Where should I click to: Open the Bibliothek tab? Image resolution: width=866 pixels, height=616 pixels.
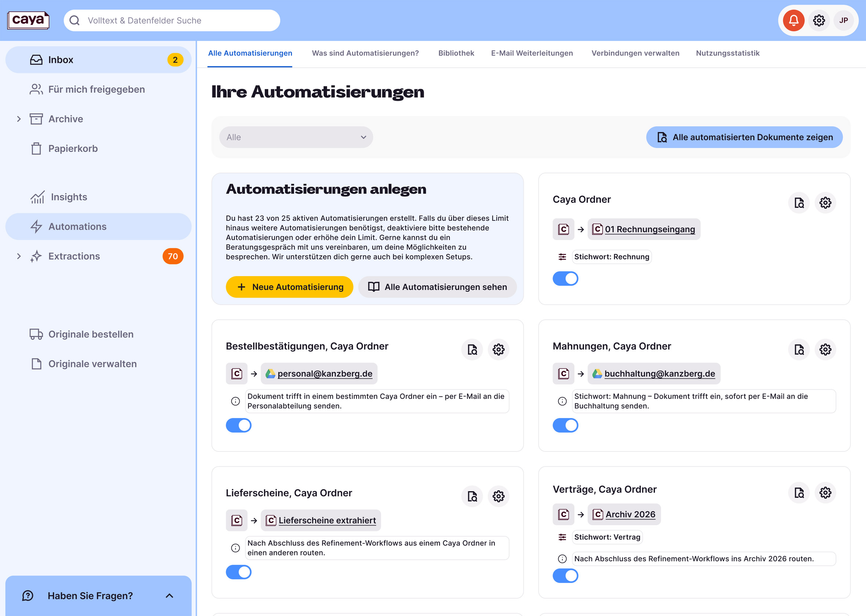(456, 54)
